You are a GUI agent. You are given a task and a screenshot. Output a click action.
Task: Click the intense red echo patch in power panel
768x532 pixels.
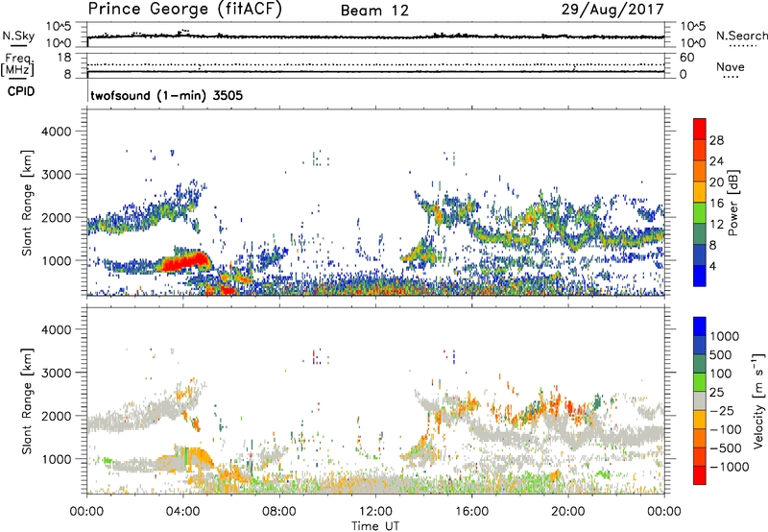(186, 262)
